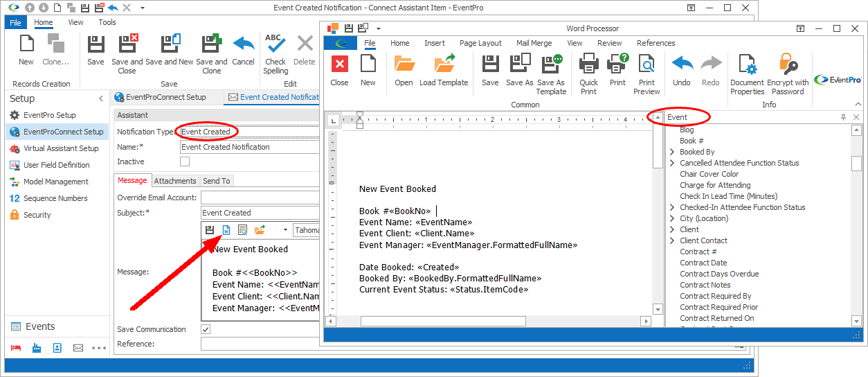Click the envelope icon in bottom navigation
This screenshot has width=868, height=377.
coord(78,348)
